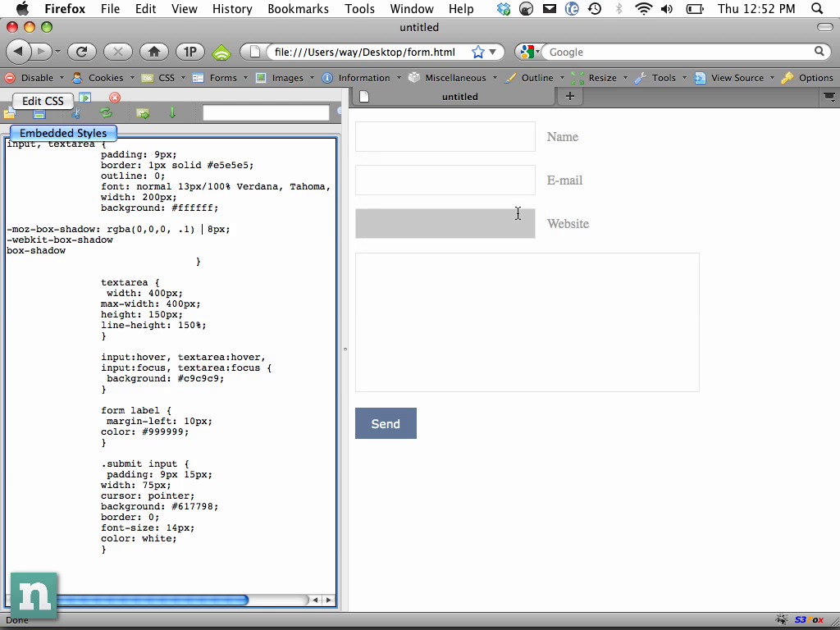Open the Google search engine selector
Viewport: 840px width, 630px height.
click(530, 52)
